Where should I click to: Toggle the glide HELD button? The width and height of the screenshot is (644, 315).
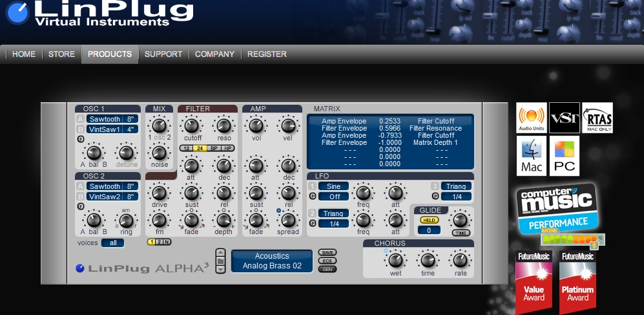(x=429, y=220)
